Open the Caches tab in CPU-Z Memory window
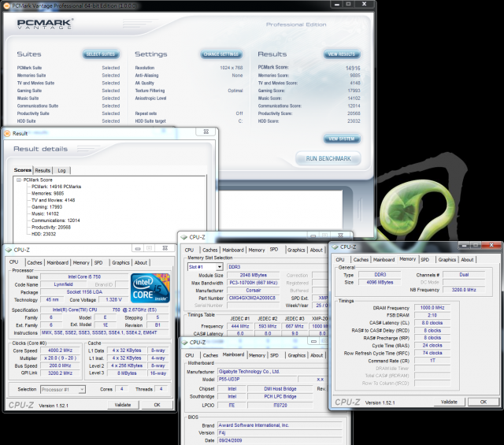The width and height of the screenshot is (504, 445). 361,260
